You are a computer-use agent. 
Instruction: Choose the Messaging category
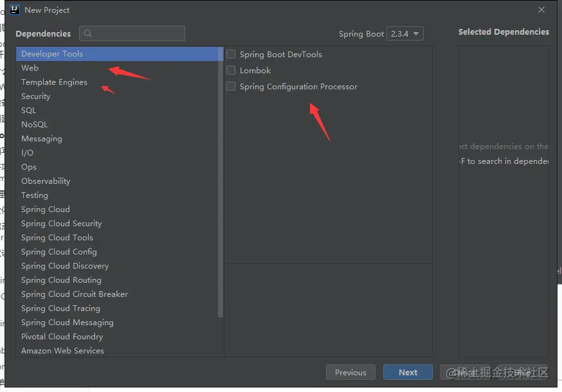tap(117, 139)
